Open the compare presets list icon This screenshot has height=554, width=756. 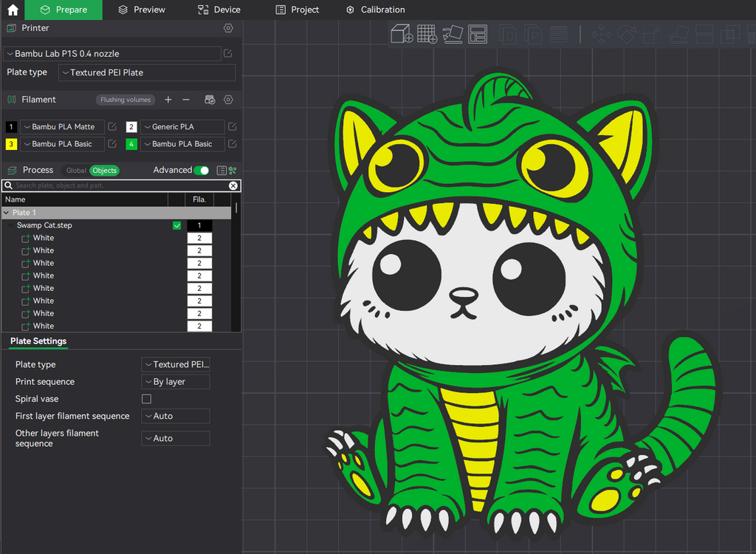click(221, 171)
